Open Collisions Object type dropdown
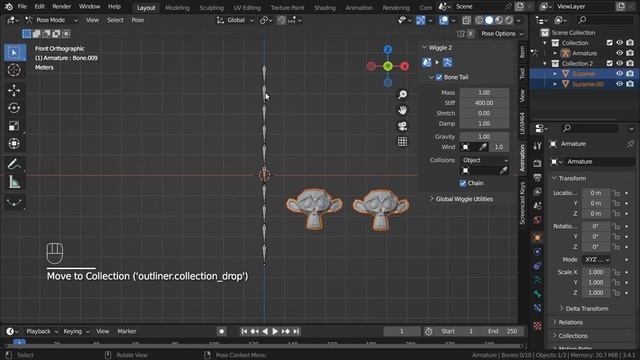Screen dimensions: 640x360 click(485, 160)
